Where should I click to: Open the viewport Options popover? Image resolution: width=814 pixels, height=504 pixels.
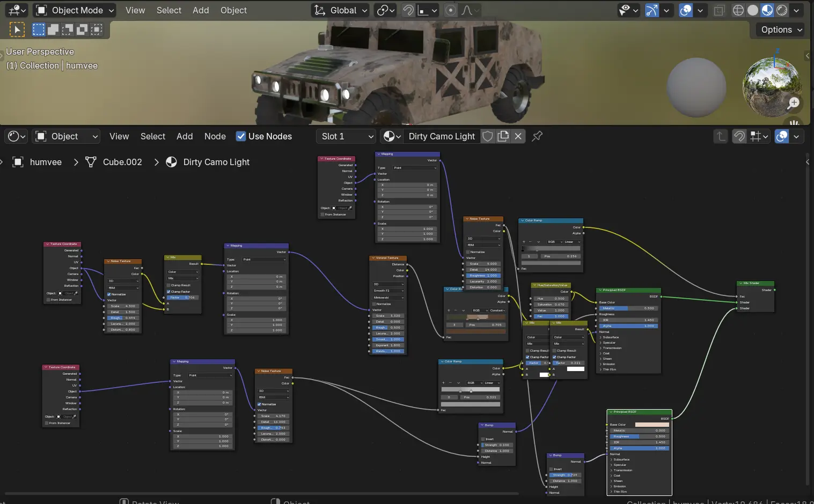[x=781, y=29]
